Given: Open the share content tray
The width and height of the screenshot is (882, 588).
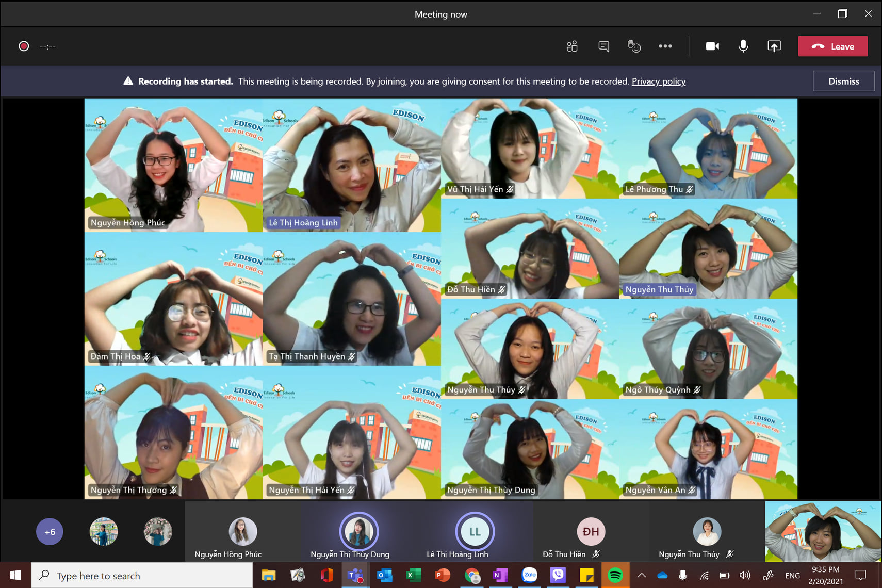Looking at the screenshot, I should tap(774, 46).
